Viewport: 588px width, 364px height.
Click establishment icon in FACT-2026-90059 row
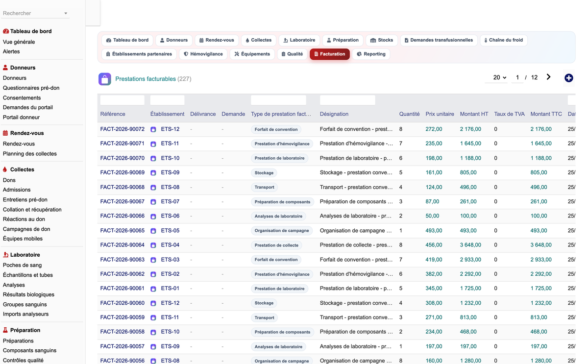(153, 317)
